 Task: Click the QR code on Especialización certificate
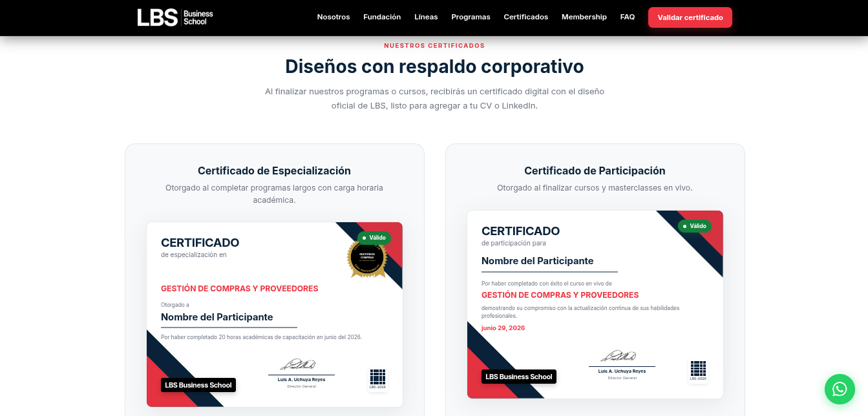coord(377,379)
